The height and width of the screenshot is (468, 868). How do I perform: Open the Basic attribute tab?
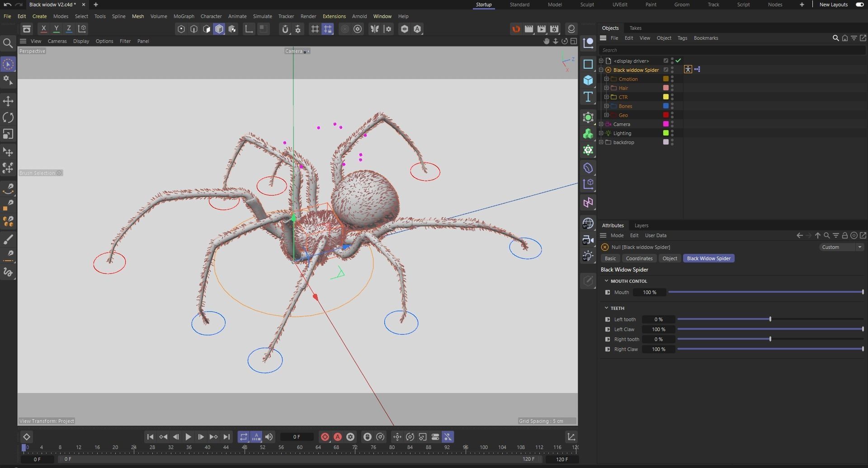point(610,258)
